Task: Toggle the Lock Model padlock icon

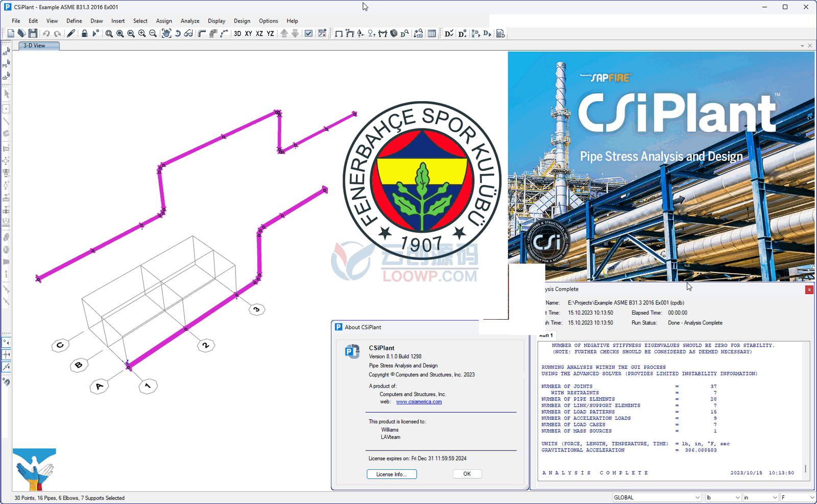Action: coord(84,34)
